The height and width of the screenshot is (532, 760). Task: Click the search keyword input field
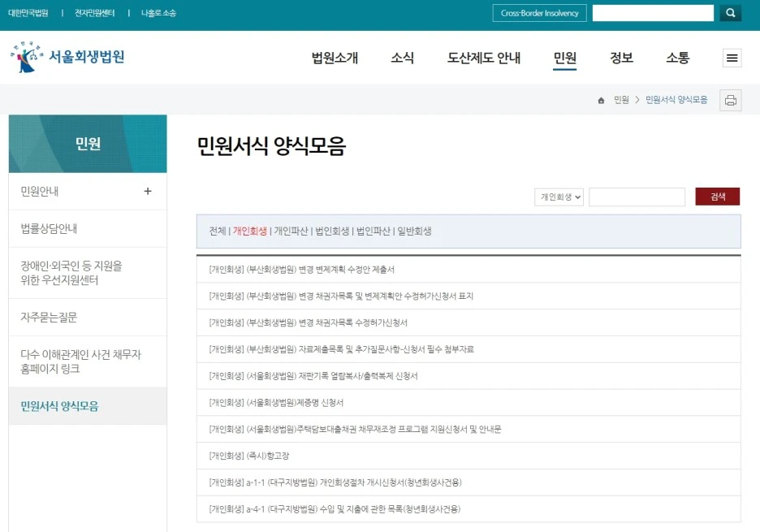point(637,196)
